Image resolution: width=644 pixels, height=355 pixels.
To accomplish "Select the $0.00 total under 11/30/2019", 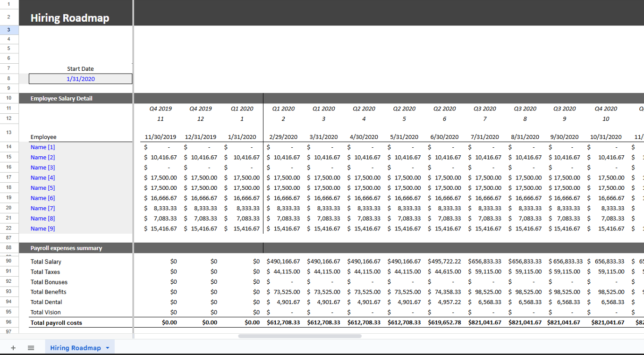I will [x=169, y=323].
